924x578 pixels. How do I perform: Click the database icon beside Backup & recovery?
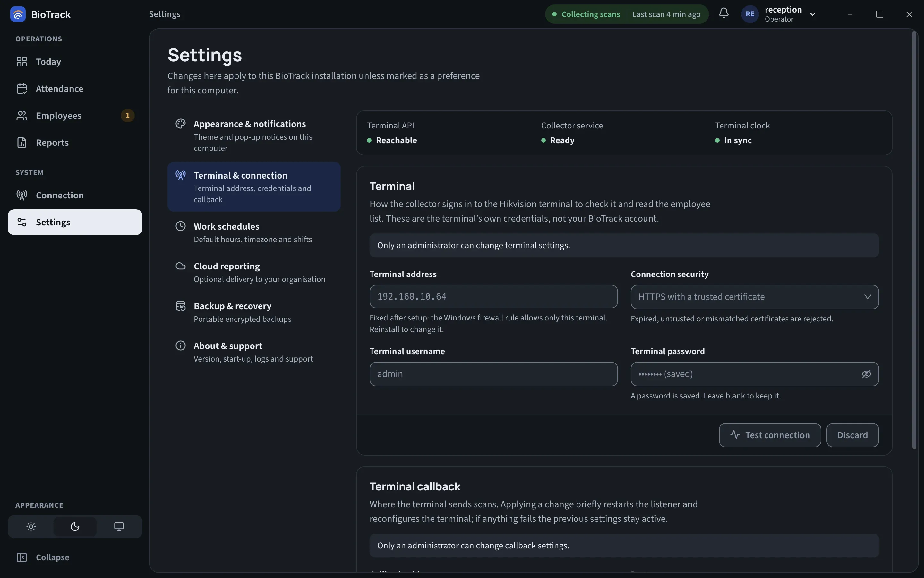click(181, 306)
